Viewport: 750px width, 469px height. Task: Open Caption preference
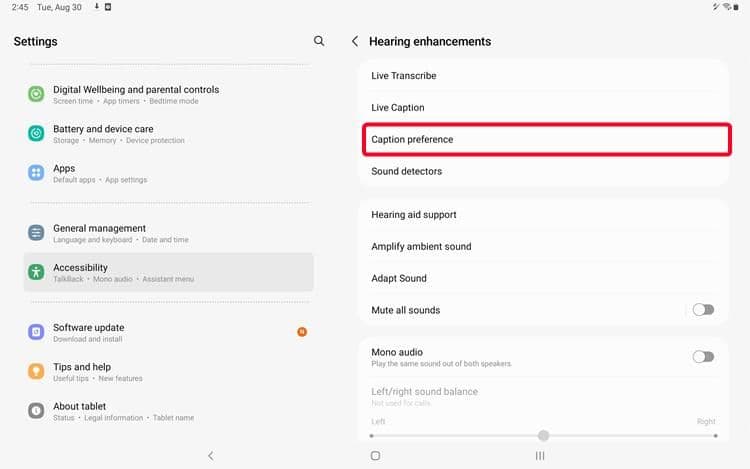pyautogui.click(x=545, y=140)
